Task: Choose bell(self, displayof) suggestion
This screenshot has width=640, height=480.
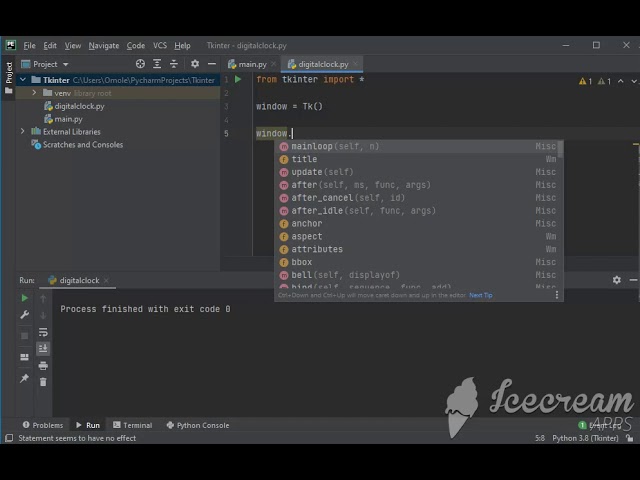Action: (416, 275)
